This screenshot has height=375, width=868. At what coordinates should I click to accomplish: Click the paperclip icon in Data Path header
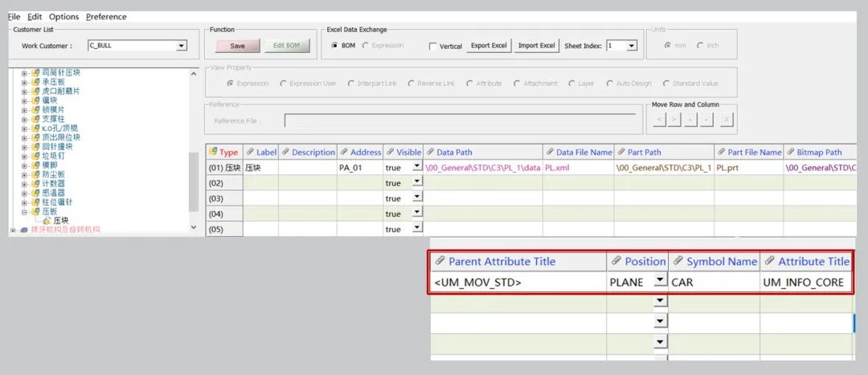(x=430, y=152)
